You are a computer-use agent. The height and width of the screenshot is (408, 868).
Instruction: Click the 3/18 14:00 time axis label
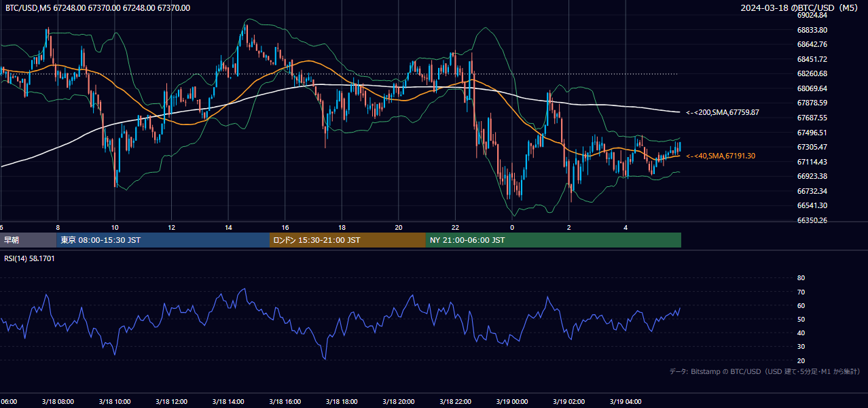228,402
